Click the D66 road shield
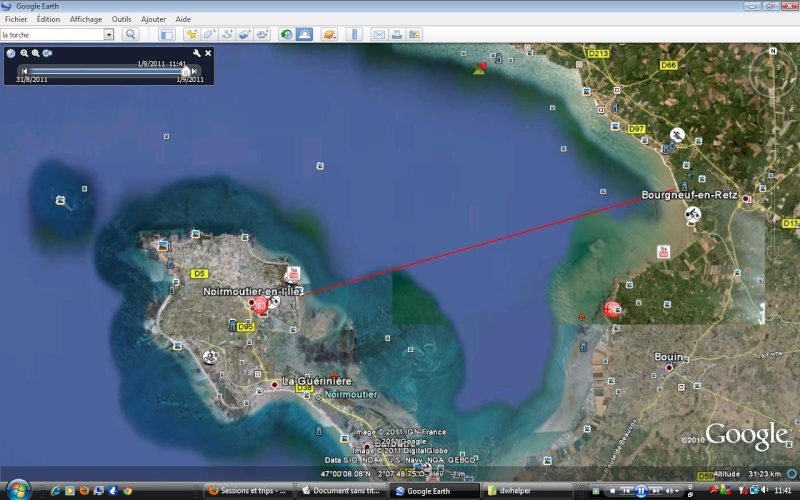 coord(668,65)
